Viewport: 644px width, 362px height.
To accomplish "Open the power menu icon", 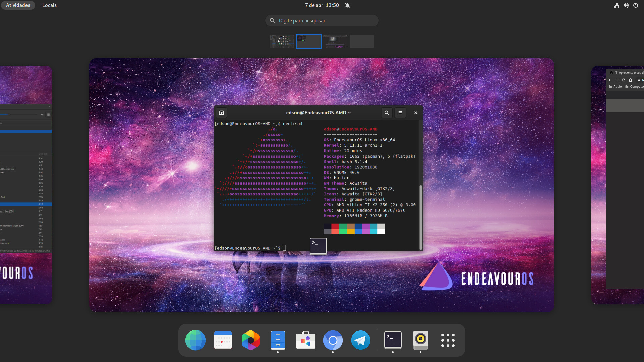I will 635,5.
